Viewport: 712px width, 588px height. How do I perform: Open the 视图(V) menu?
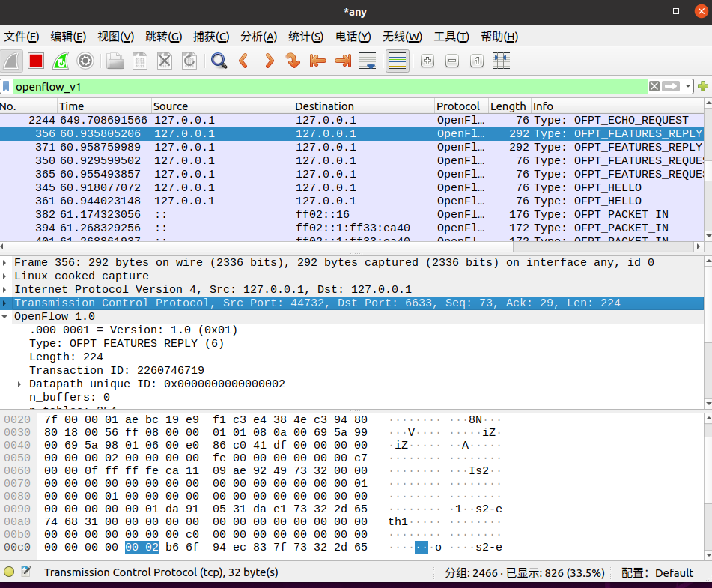(116, 37)
